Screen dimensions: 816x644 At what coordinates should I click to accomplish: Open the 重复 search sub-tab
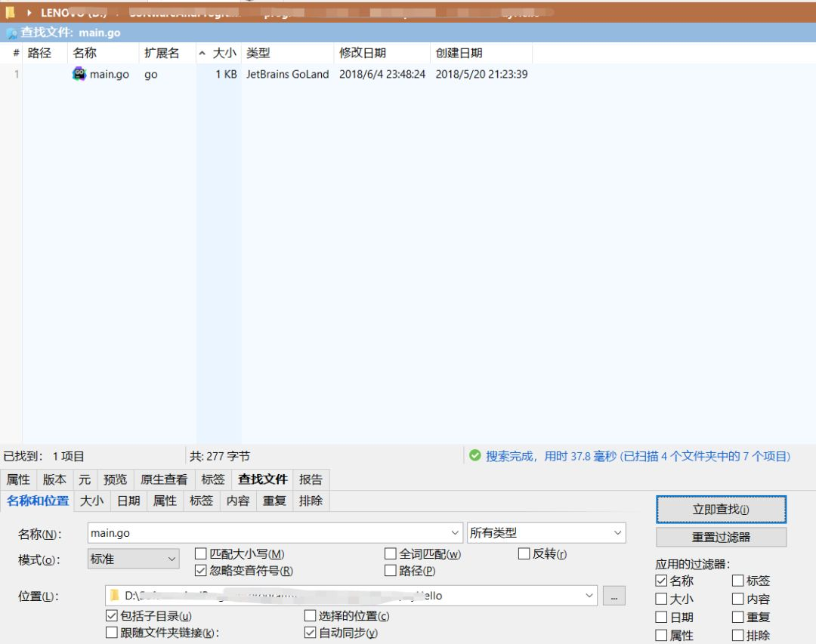click(274, 501)
